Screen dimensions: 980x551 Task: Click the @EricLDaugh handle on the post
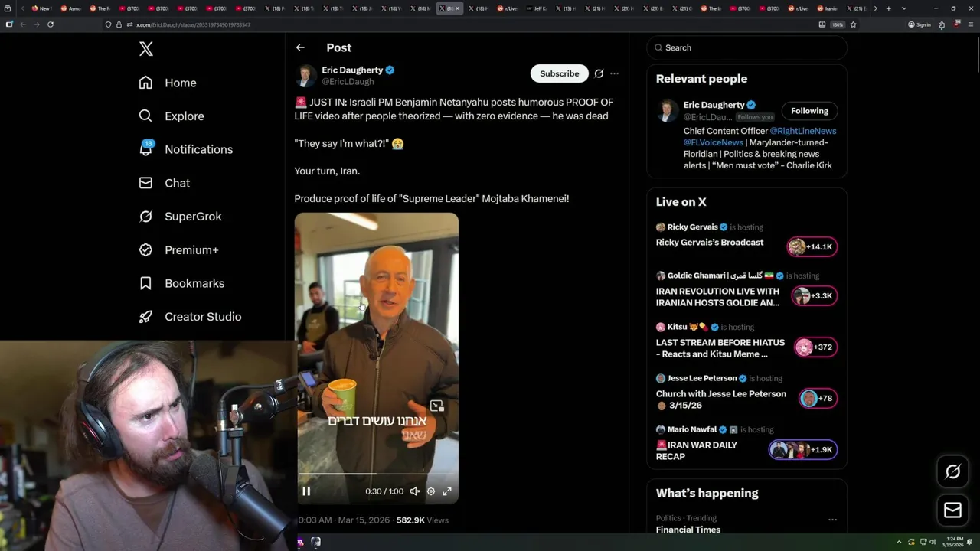pos(348,81)
